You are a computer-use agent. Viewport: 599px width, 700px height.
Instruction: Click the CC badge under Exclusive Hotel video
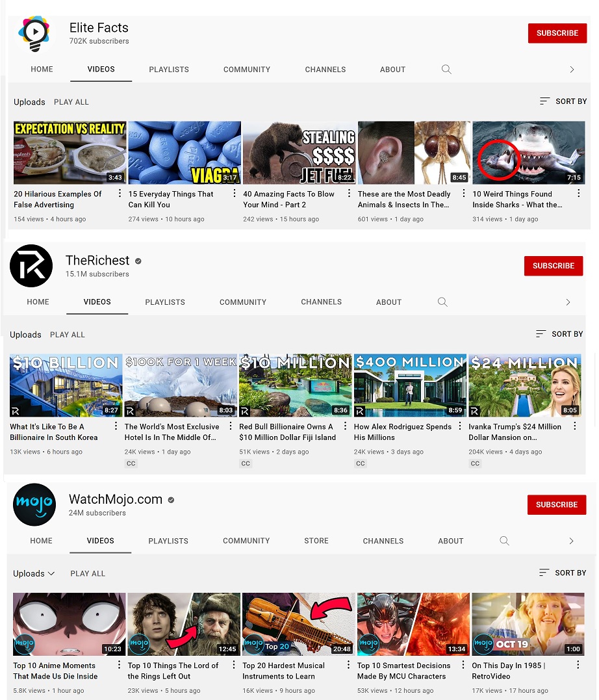click(x=131, y=463)
